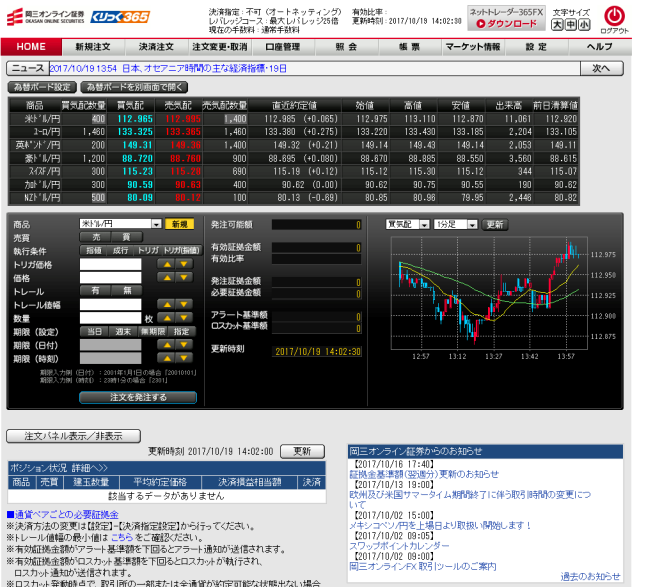Set expiry to 無期限
Image resolution: width=650 pixels, height=587 pixels.
pyautogui.click(x=153, y=332)
